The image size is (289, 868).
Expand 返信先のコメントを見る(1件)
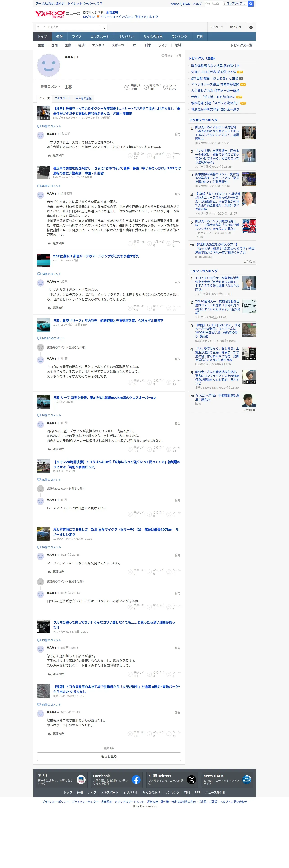point(65,582)
